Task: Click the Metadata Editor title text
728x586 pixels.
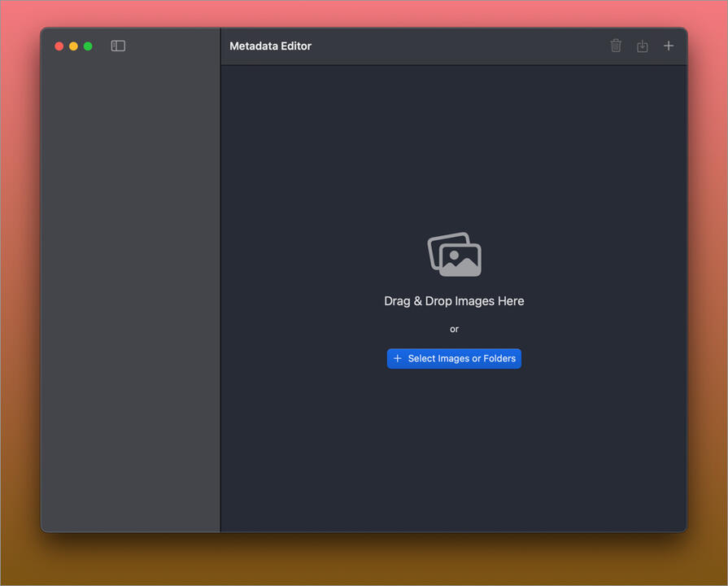Action: click(271, 46)
